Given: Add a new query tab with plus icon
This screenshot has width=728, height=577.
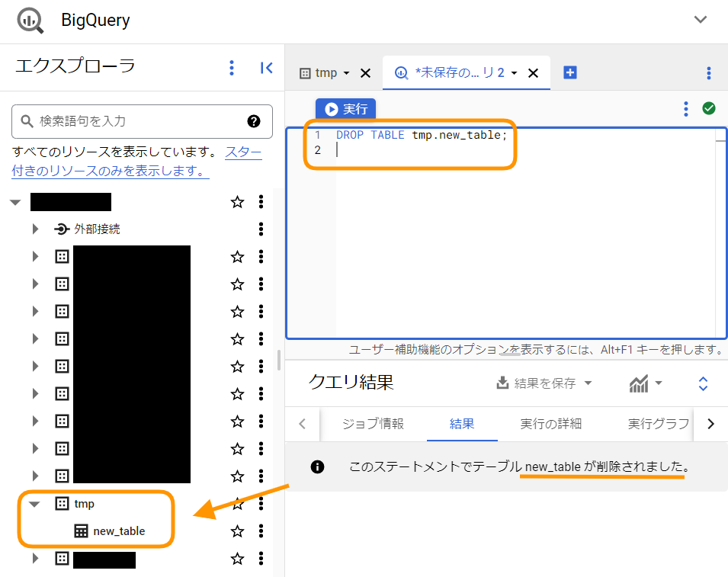Looking at the screenshot, I should tap(569, 73).
